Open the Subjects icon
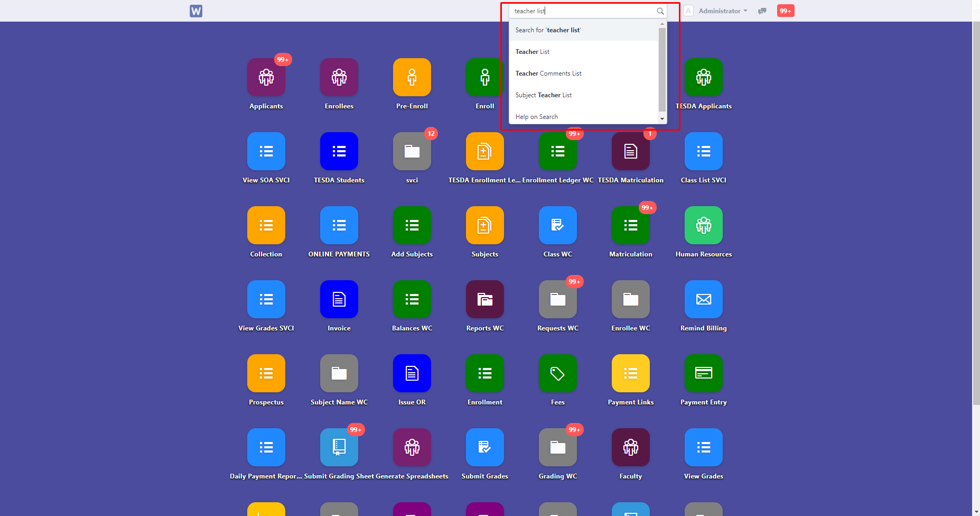The image size is (980, 516). coord(485,225)
